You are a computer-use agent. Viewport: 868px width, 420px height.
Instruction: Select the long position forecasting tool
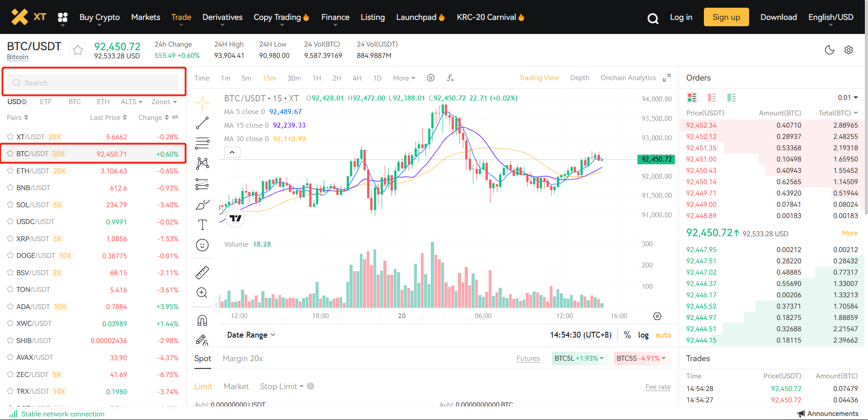click(x=202, y=184)
